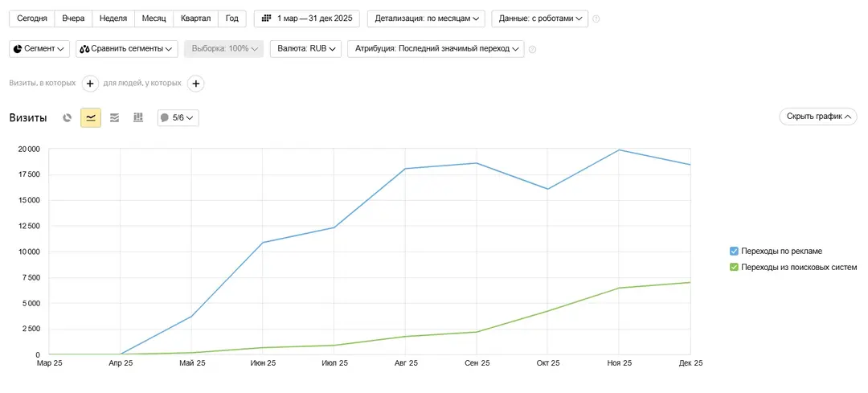
Task: Click help icon next to attribution
Action: pyautogui.click(x=532, y=49)
